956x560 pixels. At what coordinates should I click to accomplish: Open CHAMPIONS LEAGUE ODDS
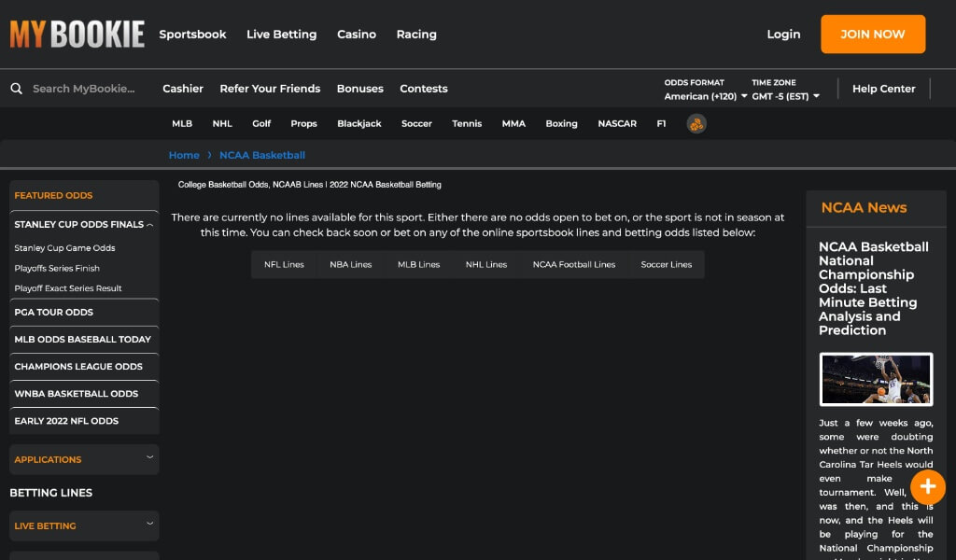[84, 366]
